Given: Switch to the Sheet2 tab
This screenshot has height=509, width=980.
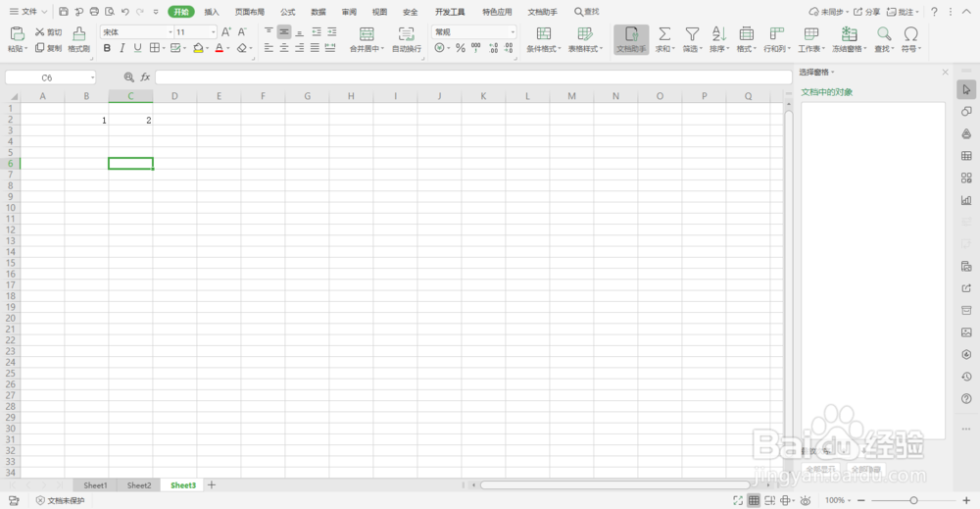Looking at the screenshot, I should (x=139, y=485).
